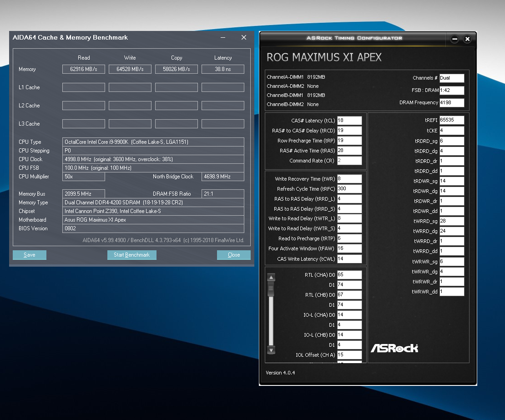Click the L3 Cache Latency empty result box
The width and height of the screenshot is (505, 420).
point(223,124)
